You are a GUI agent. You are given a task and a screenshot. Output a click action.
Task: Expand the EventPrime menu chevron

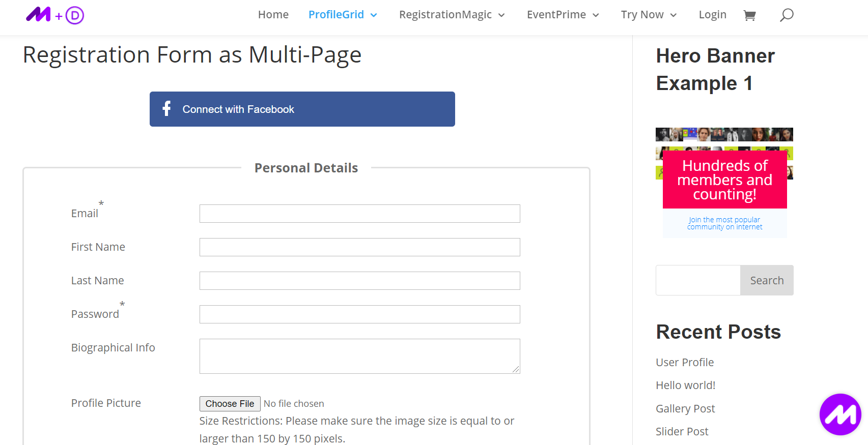[596, 15]
